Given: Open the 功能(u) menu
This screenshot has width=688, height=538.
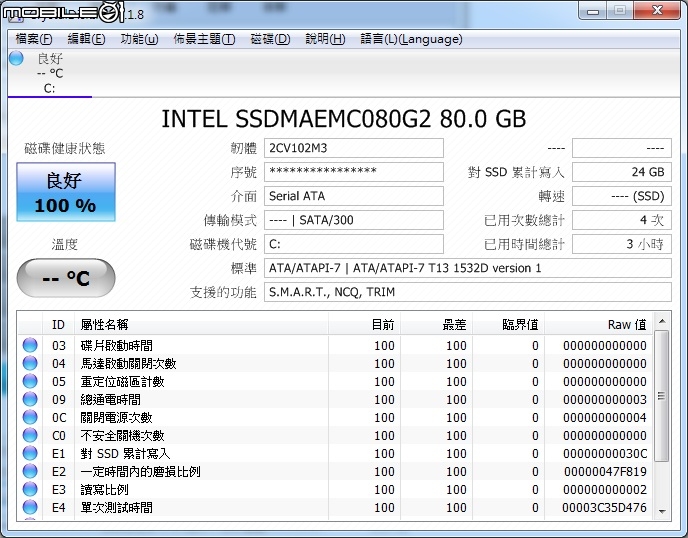Looking at the screenshot, I should tap(139, 39).
